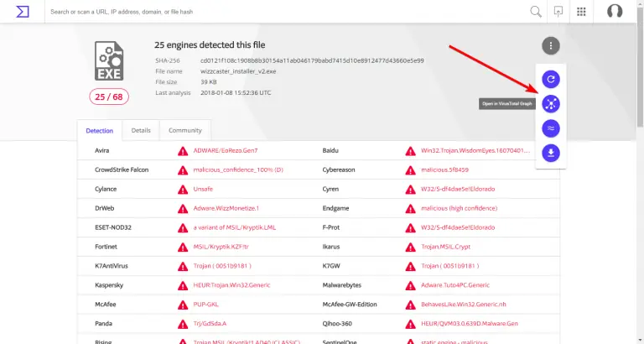Select the SHA-256 hash value

pos(312,60)
